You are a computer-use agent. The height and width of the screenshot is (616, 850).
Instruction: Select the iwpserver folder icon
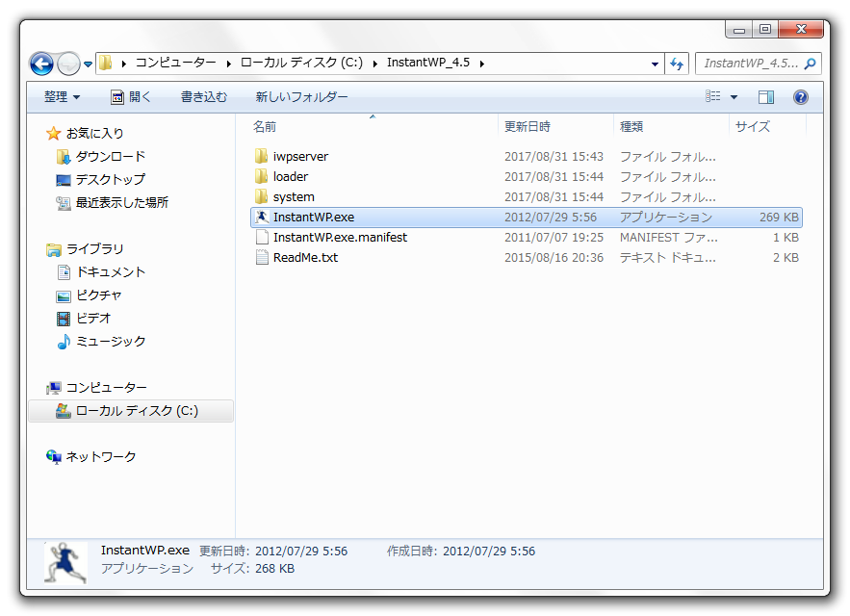(261, 156)
